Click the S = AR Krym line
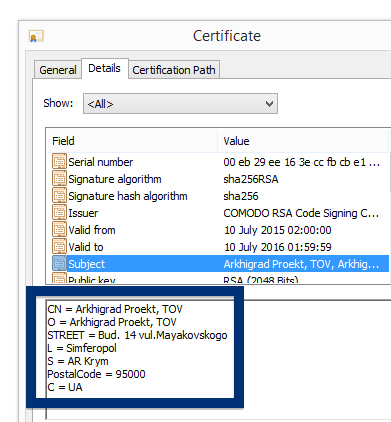The width and height of the screenshot is (391, 422). pyautogui.click(x=78, y=361)
